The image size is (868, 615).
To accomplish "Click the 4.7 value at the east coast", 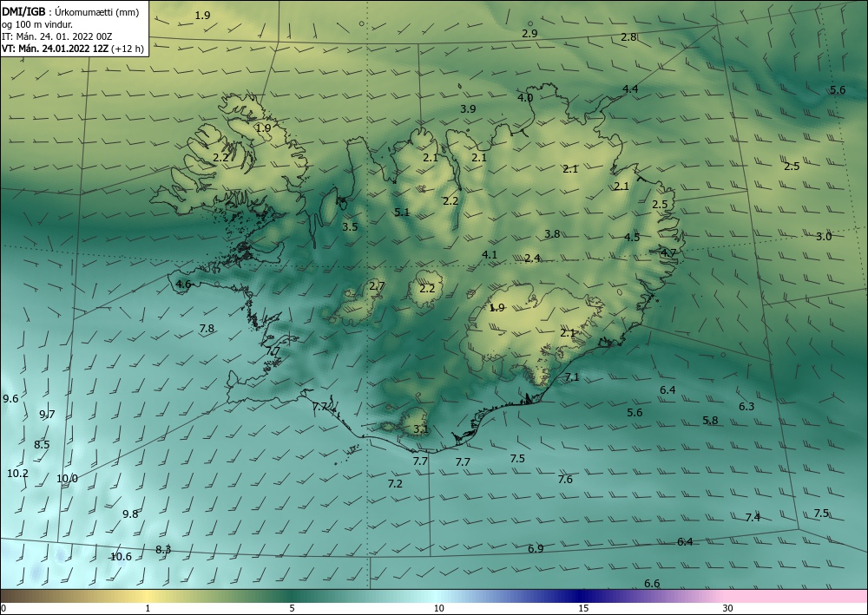I will (668, 252).
